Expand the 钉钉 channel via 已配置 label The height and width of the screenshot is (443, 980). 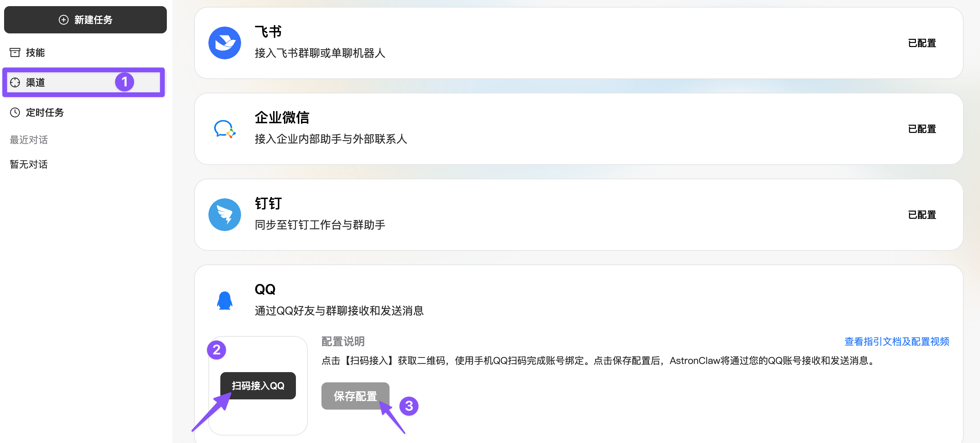click(x=922, y=215)
